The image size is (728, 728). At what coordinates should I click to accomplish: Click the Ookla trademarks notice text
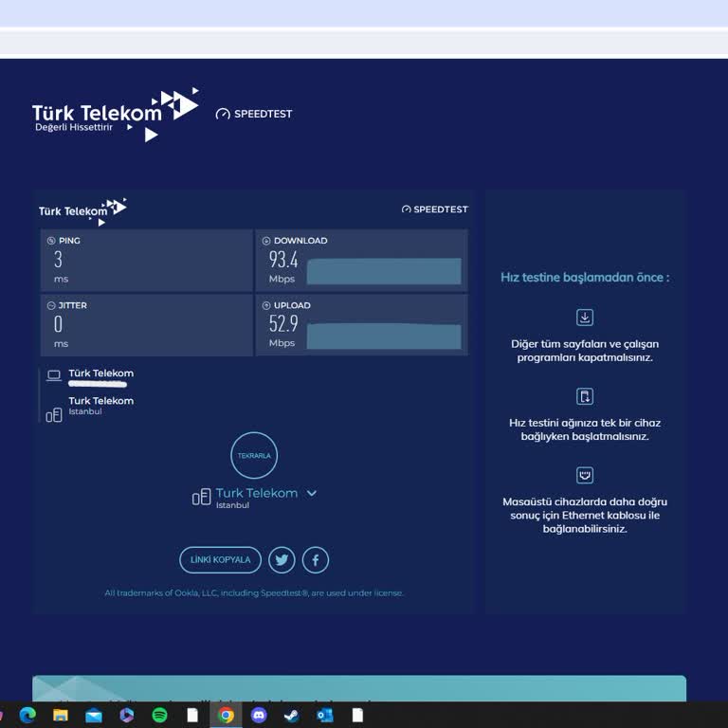coord(254,592)
